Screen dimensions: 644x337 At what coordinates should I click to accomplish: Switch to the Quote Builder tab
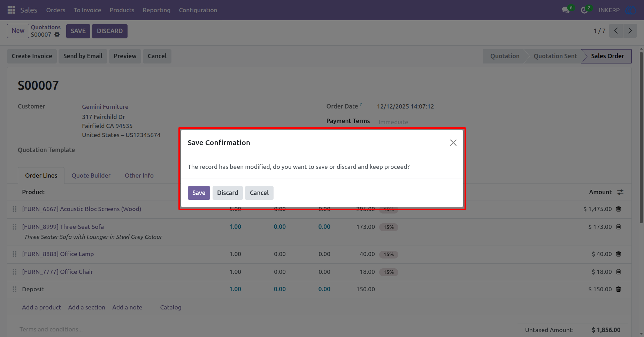coord(91,175)
